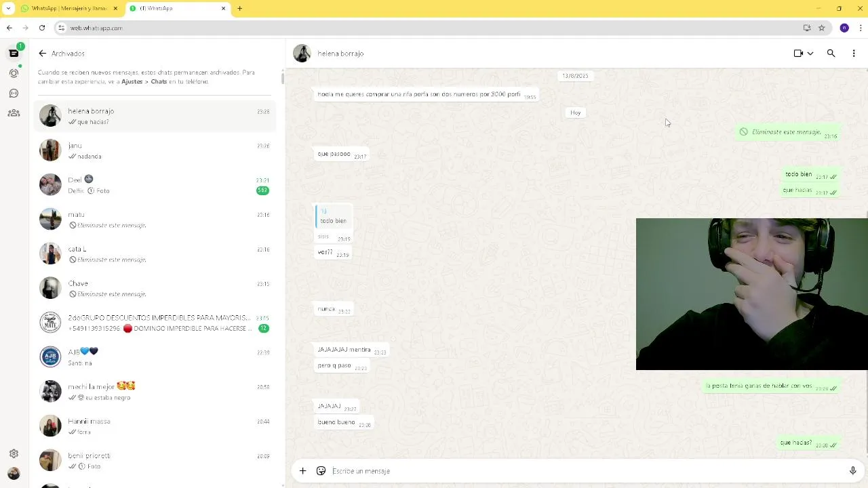868x488 pixels.
Task: Open the browser three-dots menu
Action: tap(861, 28)
